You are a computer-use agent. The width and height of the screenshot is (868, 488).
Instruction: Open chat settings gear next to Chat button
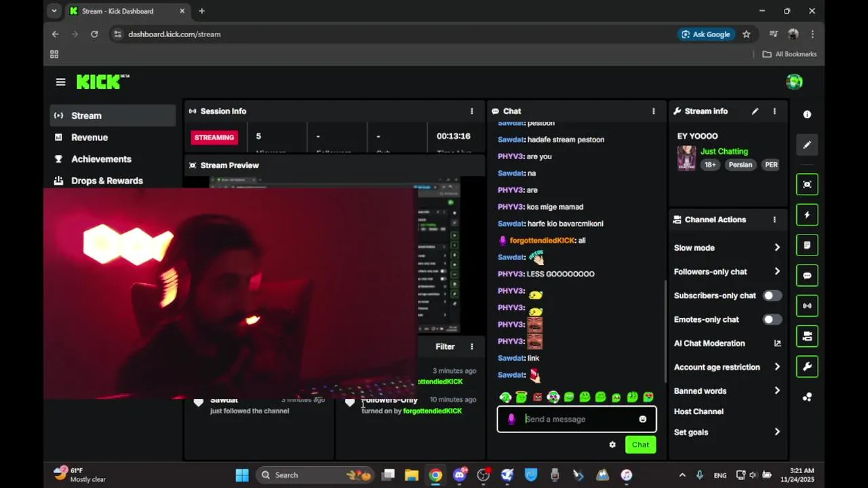[612, 445]
